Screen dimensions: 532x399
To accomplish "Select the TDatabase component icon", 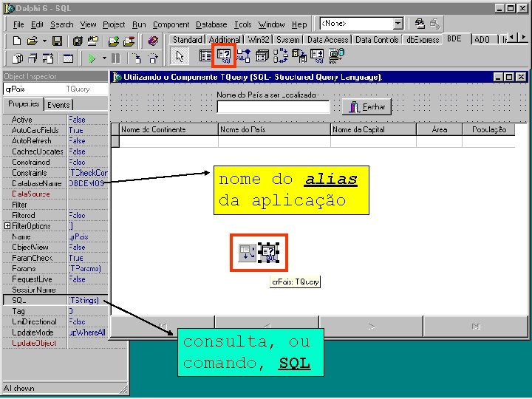I will pyautogui.click(x=262, y=56).
